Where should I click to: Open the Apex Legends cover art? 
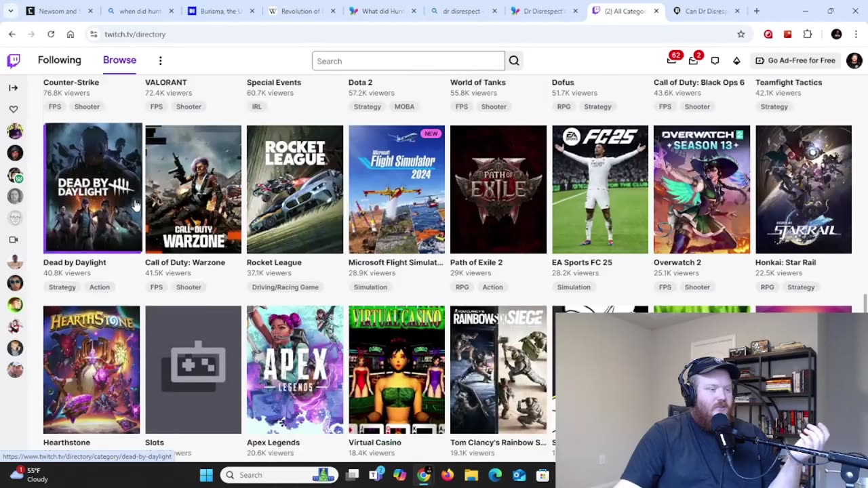coord(295,369)
